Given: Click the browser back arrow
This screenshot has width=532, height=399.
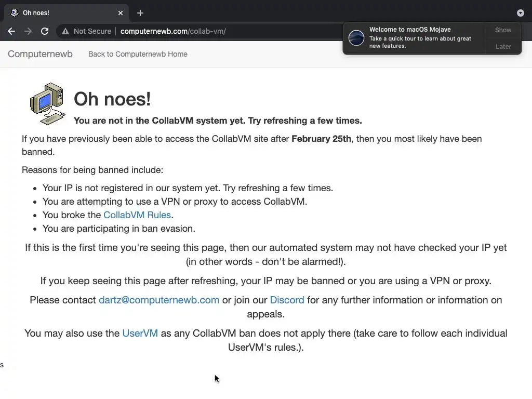Looking at the screenshot, I should pos(11,31).
